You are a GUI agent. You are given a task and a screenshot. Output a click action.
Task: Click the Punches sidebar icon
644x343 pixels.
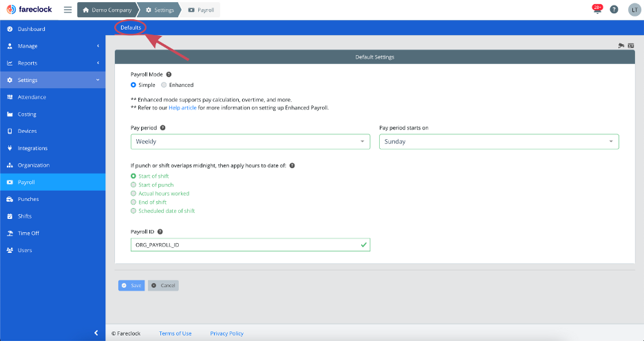[x=10, y=199]
